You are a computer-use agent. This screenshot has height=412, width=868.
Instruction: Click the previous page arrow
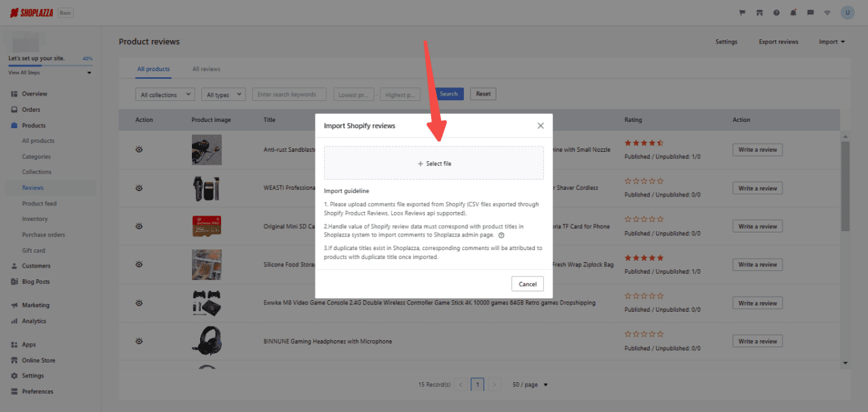pyautogui.click(x=461, y=385)
